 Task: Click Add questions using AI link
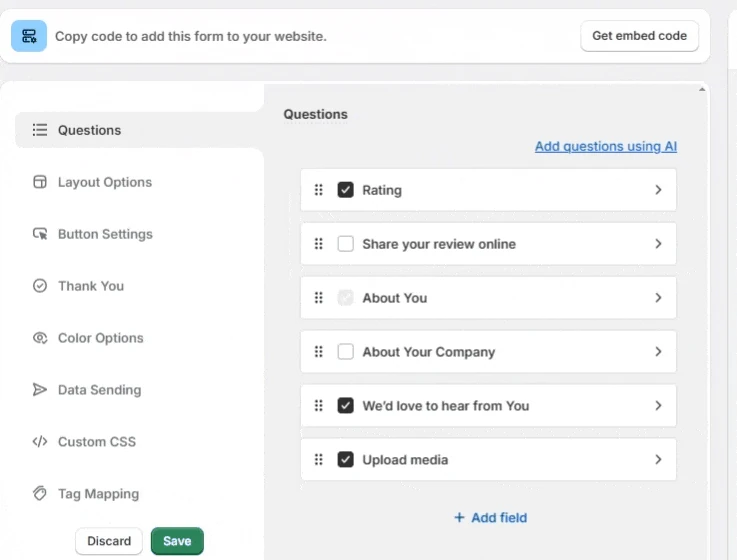606,146
